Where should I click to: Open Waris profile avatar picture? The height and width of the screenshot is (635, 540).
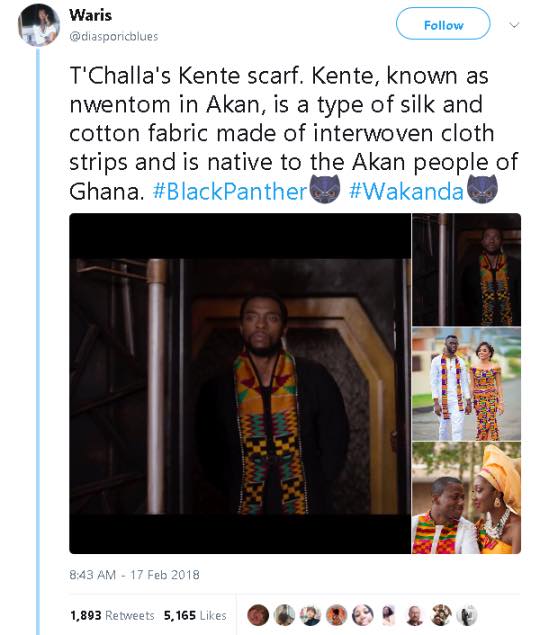coord(38,25)
